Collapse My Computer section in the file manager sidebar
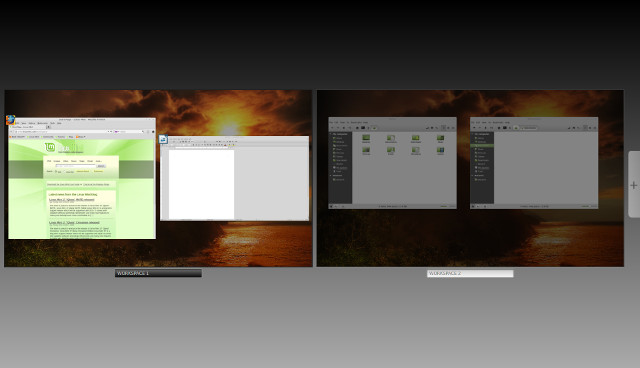The image size is (640, 368). [331, 134]
